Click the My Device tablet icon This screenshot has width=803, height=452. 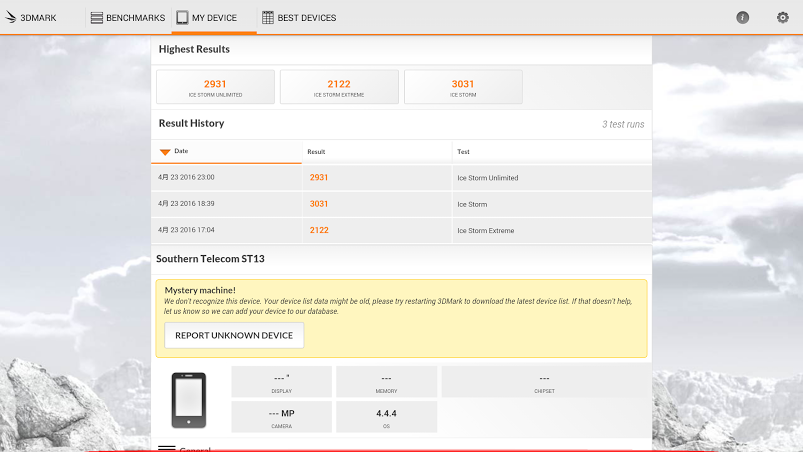pos(182,17)
